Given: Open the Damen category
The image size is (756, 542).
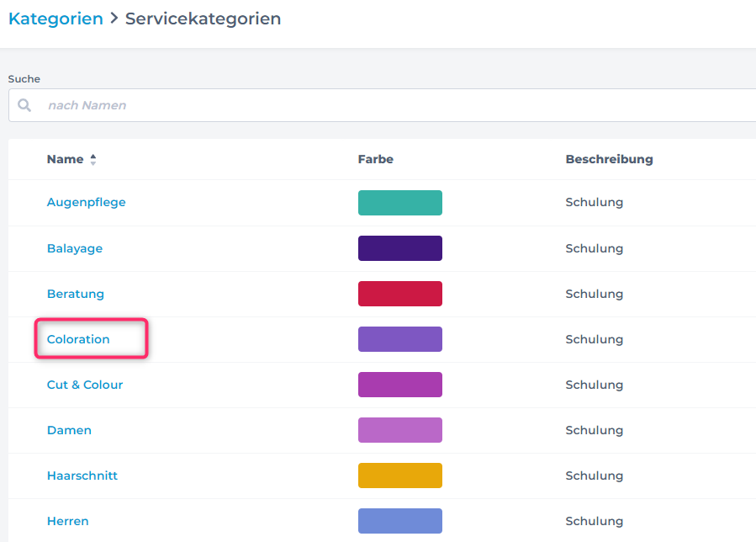Looking at the screenshot, I should (x=69, y=430).
